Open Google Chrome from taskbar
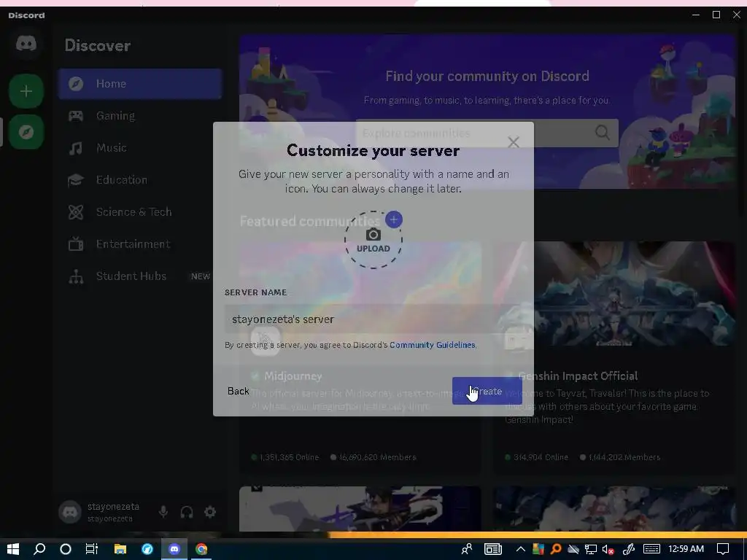This screenshot has width=747, height=560. [x=201, y=549]
